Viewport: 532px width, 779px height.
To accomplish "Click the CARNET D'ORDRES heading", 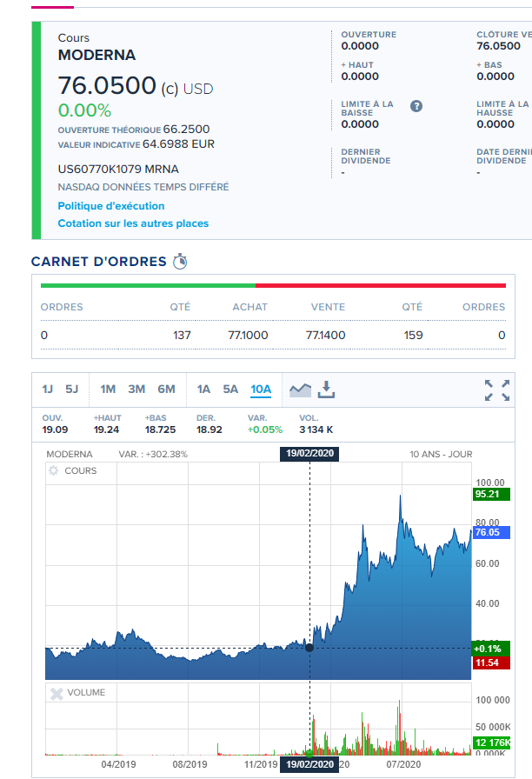I will pyautogui.click(x=99, y=262).
